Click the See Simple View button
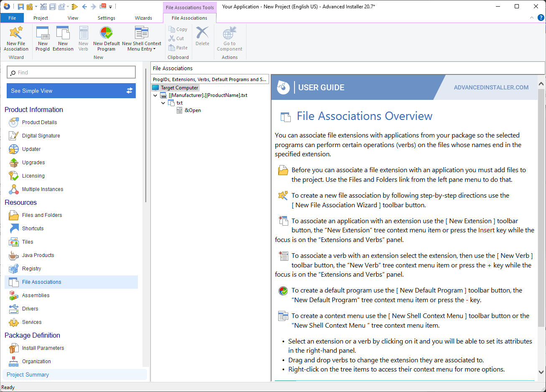 pyautogui.click(x=71, y=91)
